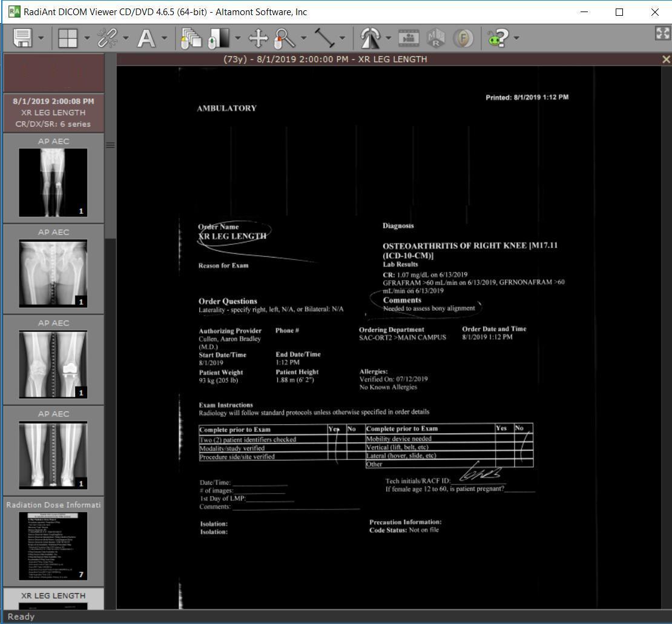672x624 pixels.
Task: Click the 'No Known Allergies' text
Action: 388,387
